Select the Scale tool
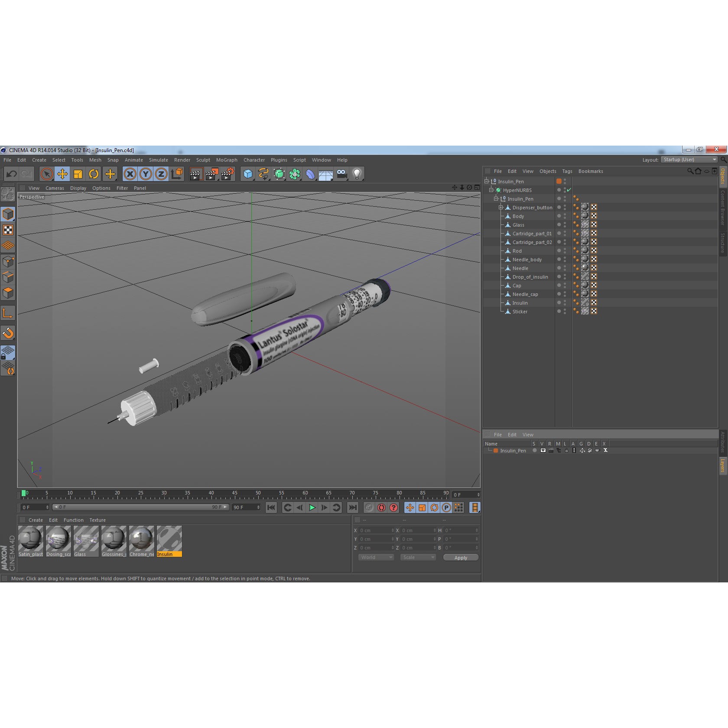This screenshot has height=728, width=728. click(78, 174)
